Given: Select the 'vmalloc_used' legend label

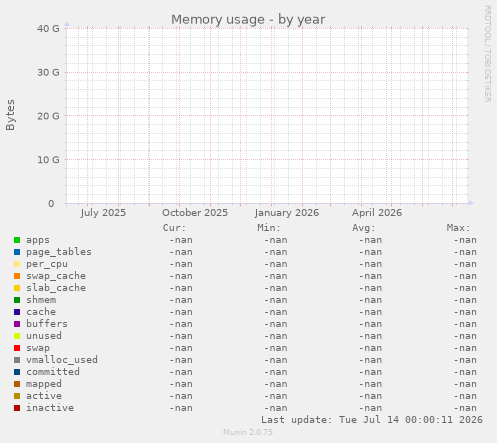Looking at the screenshot, I should [x=62, y=360].
